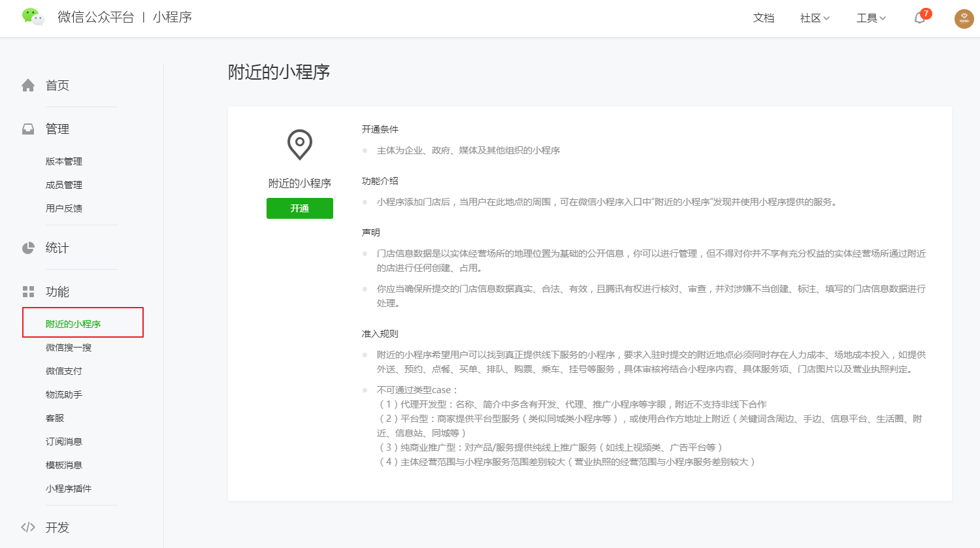Click the line starting 不可通过类型case
The height and width of the screenshot is (548, 980).
(x=417, y=390)
